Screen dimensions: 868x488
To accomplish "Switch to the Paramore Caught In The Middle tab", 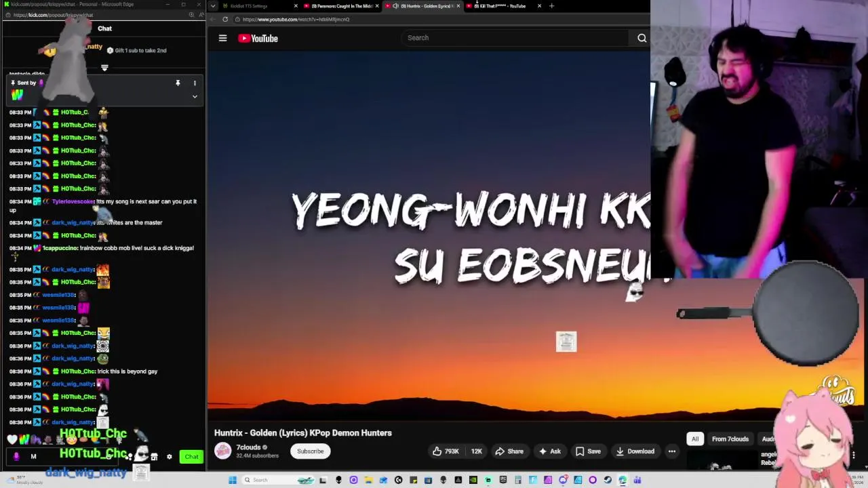I will pos(342,6).
